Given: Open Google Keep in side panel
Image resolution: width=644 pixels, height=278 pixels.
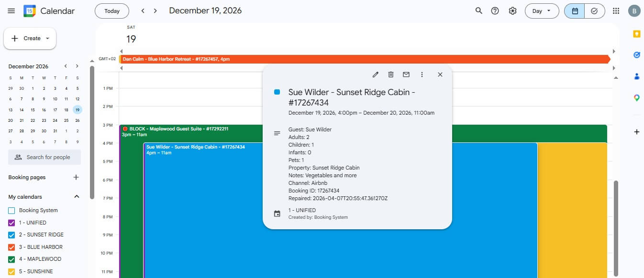Looking at the screenshot, I should (x=636, y=34).
